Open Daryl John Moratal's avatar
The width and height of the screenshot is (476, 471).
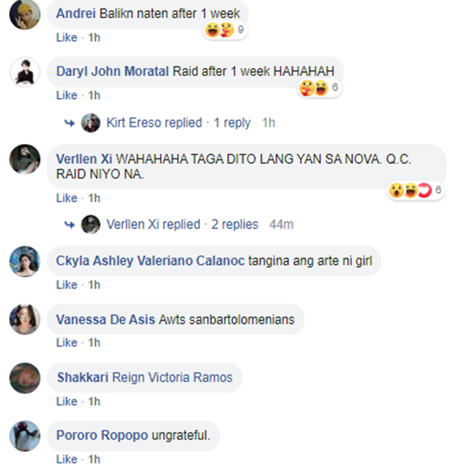(25, 72)
